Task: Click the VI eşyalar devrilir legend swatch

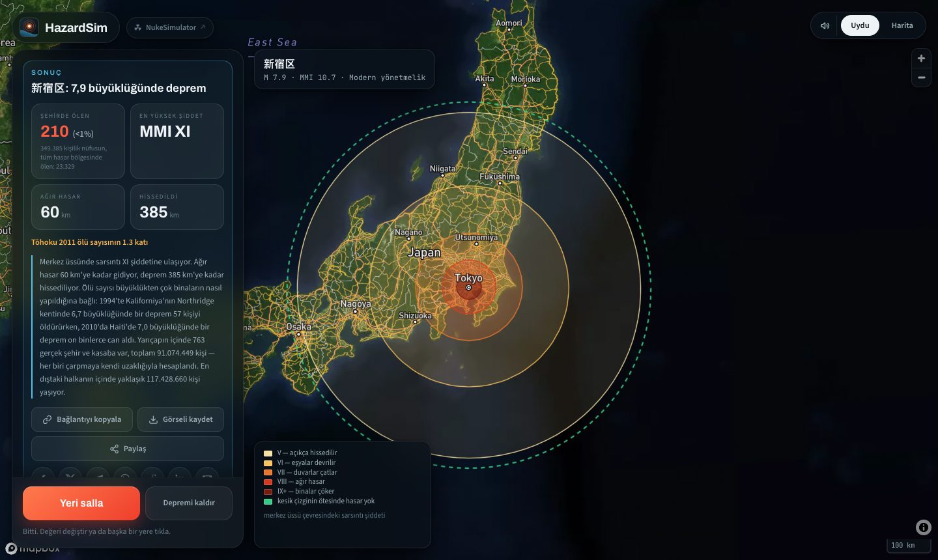Action: 268,463
